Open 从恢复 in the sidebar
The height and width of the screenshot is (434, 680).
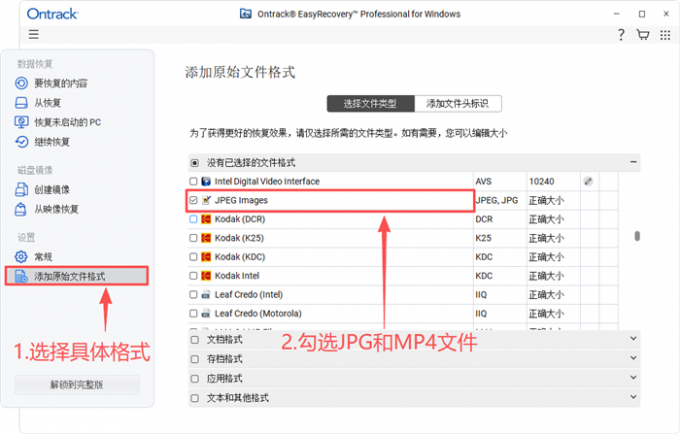click(48, 103)
